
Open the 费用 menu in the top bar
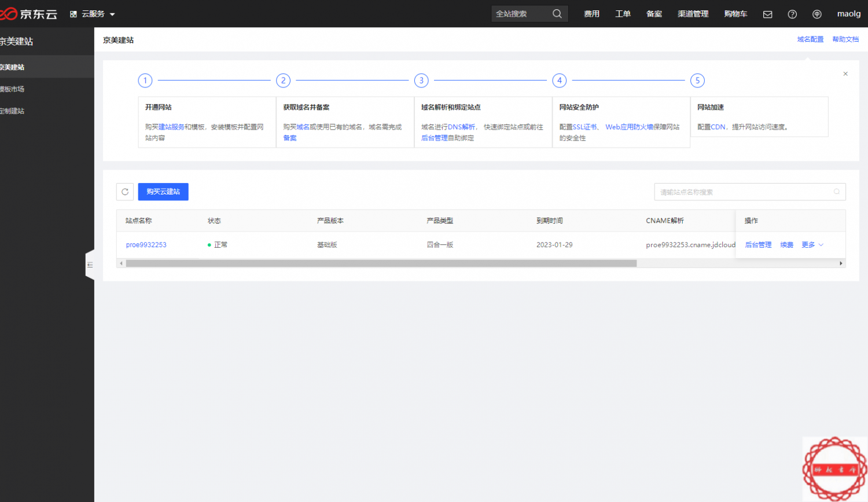pyautogui.click(x=591, y=14)
